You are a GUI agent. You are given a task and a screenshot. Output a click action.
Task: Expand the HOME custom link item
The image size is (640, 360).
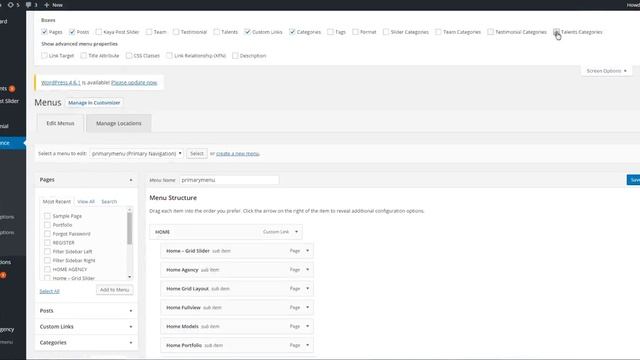pyautogui.click(x=297, y=232)
